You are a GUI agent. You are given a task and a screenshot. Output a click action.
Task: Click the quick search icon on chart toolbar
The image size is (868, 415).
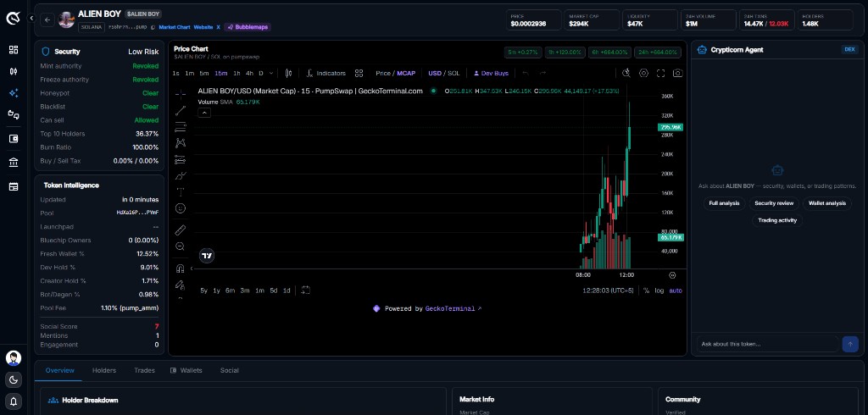pyautogui.click(x=626, y=73)
